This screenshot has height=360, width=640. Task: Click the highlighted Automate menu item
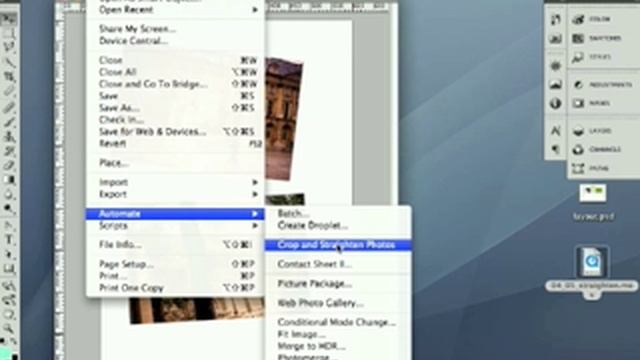(175, 214)
